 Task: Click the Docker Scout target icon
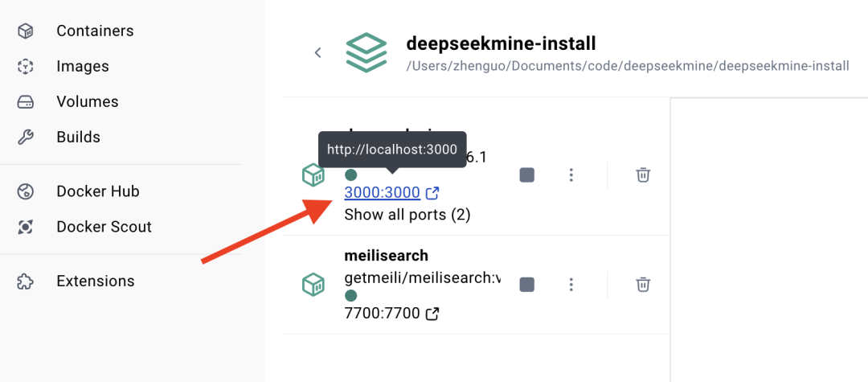[x=26, y=227]
